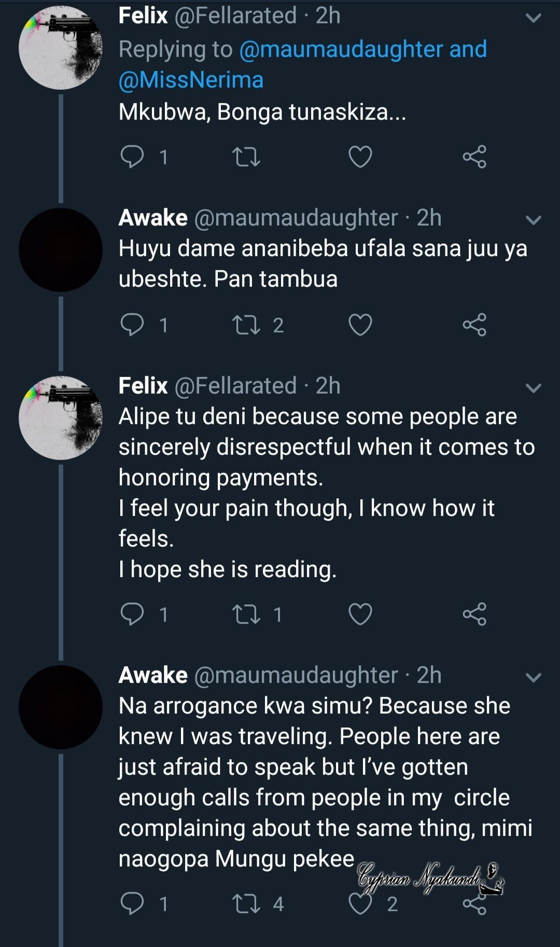Reply to Felix's "Mkubwa, Bonga tunaskiza" tweet
This screenshot has height=947, width=560.
(x=132, y=157)
